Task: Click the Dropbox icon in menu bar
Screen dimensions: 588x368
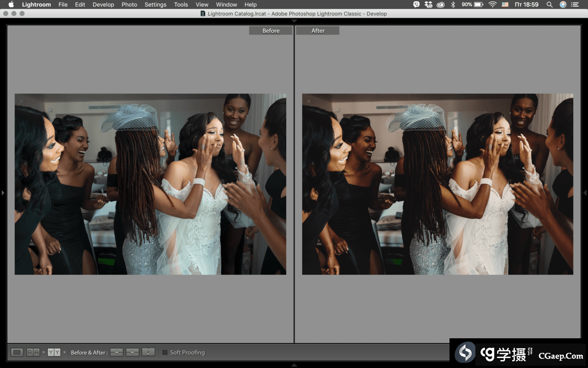Action: (428, 4)
